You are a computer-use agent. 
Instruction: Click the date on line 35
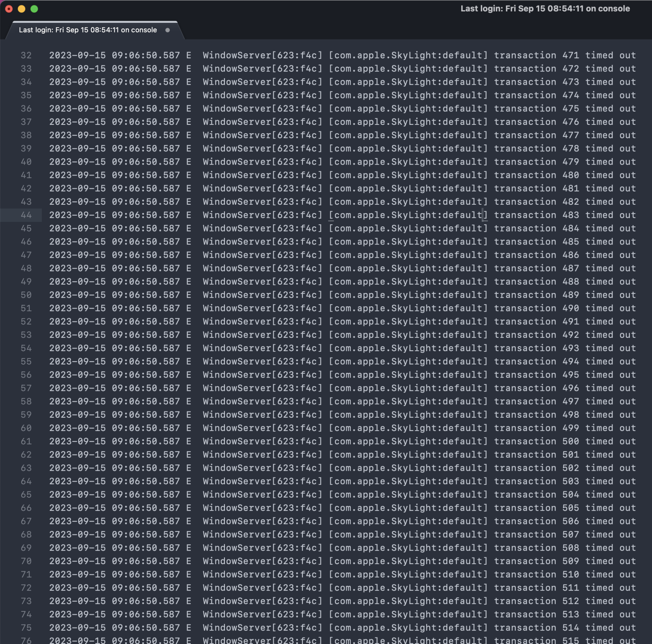pyautogui.click(x=78, y=95)
